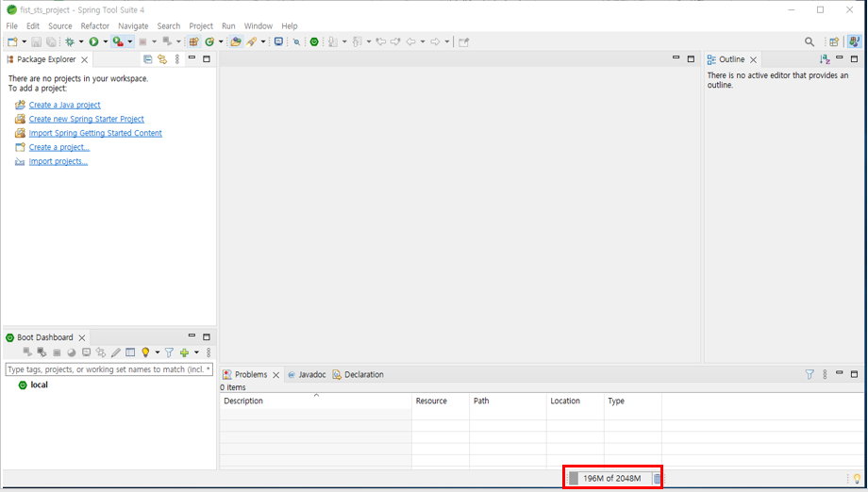Close the Outline view tab
The height and width of the screenshot is (492, 868).
click(753, 59)
